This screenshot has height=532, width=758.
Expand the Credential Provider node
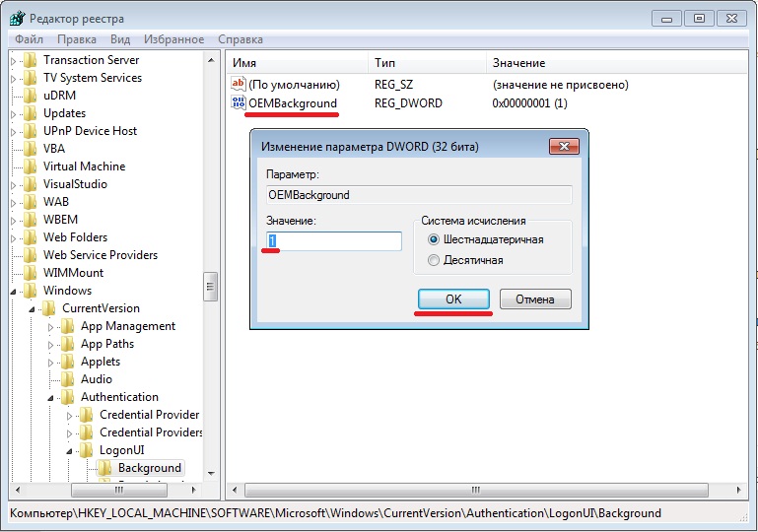[70, 416]
